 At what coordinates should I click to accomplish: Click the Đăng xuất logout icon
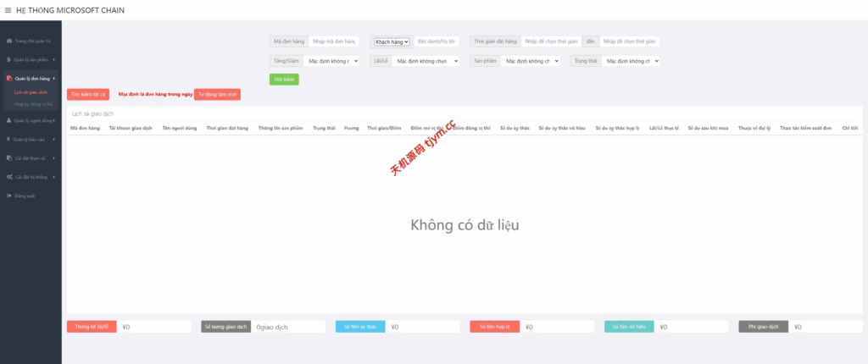point(8,196)
